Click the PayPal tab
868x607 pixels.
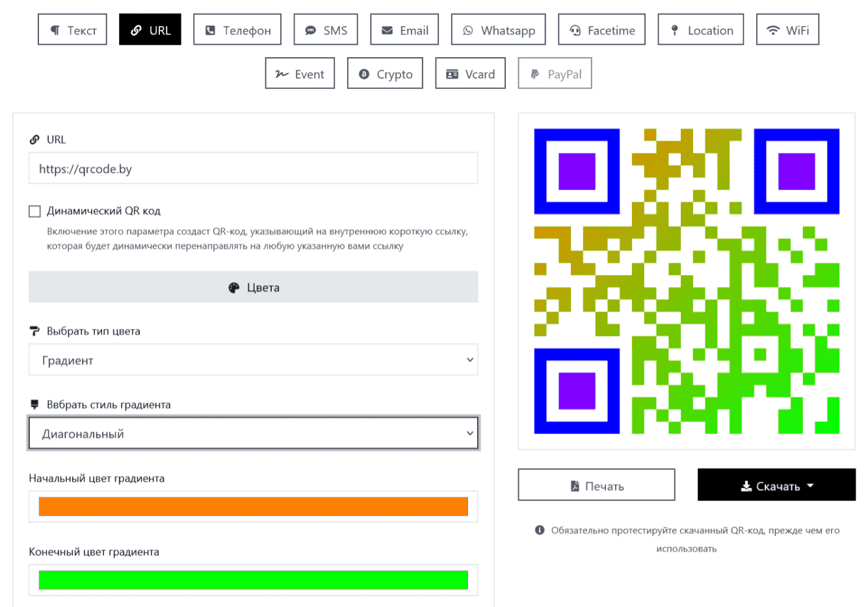pos(555,73)
